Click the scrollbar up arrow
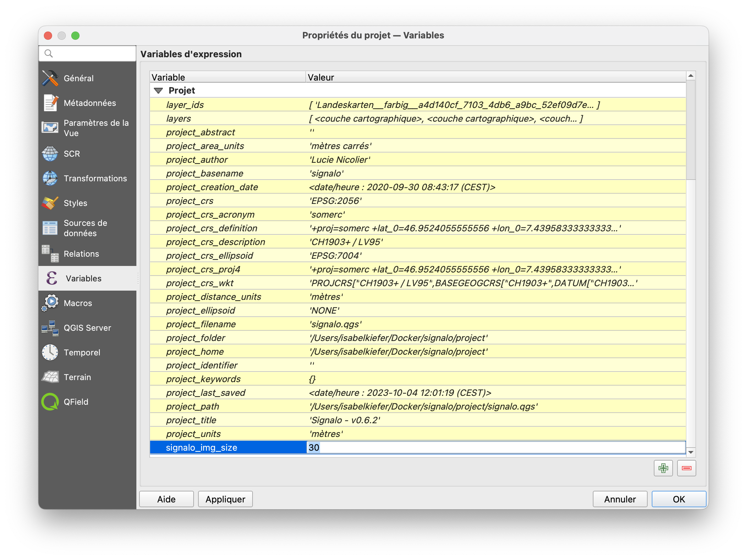Viewport: 747px width, 560px height. point(691,76)
